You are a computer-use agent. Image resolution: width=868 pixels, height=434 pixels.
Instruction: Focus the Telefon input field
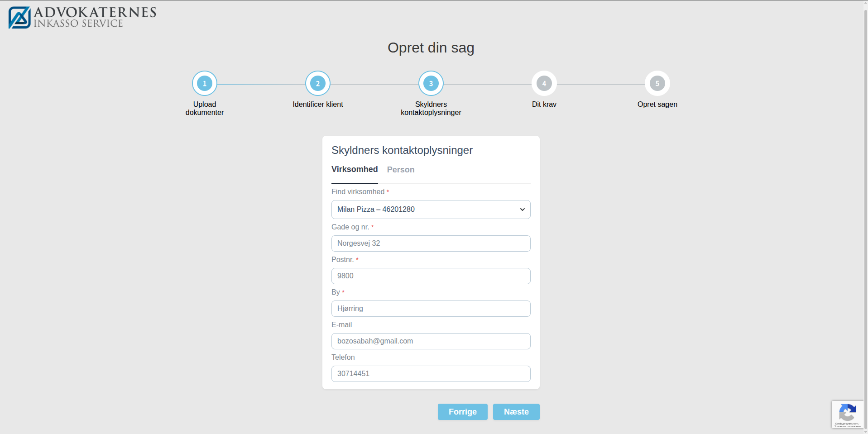coord(430,374)
